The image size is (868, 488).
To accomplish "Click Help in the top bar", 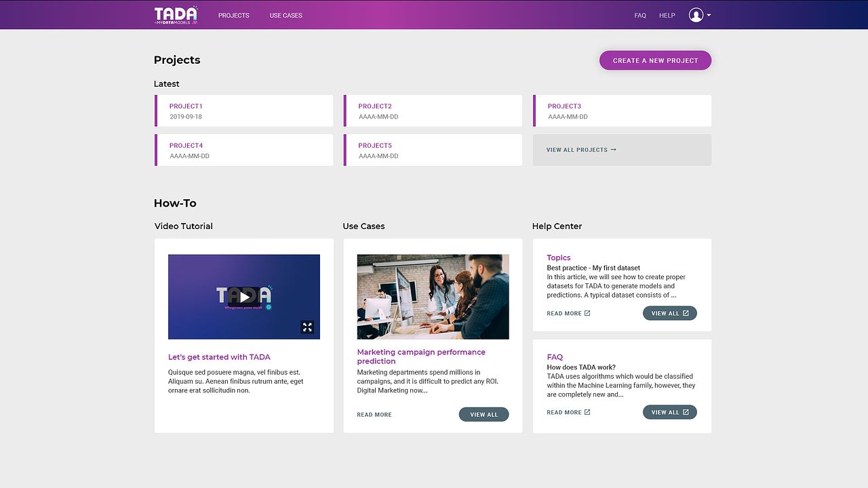I will click(x=667, y=16).
